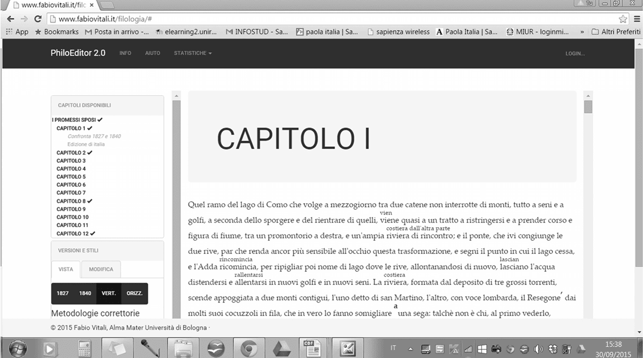644x358 pixels.
Task: Open the INFOSTUD bookmark
Action: 257,32
